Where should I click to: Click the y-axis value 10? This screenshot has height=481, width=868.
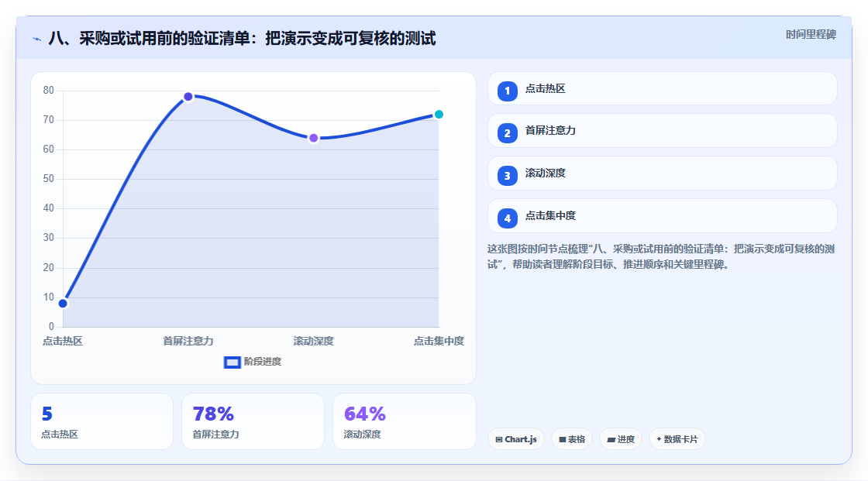click(x=49, y=297)
